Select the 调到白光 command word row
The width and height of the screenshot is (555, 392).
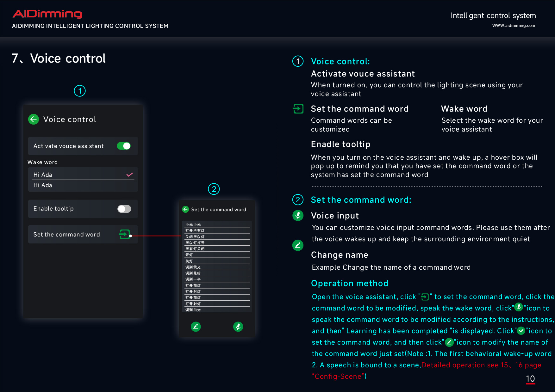click(217, 310)
